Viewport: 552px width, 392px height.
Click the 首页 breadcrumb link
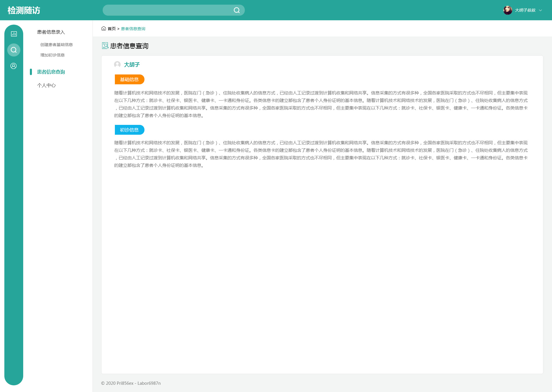112,29
